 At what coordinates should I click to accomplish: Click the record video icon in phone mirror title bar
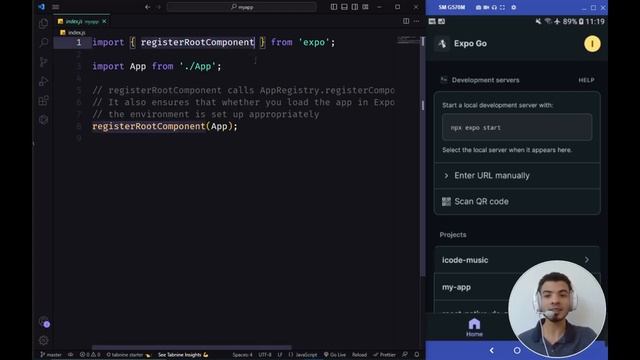486,7
